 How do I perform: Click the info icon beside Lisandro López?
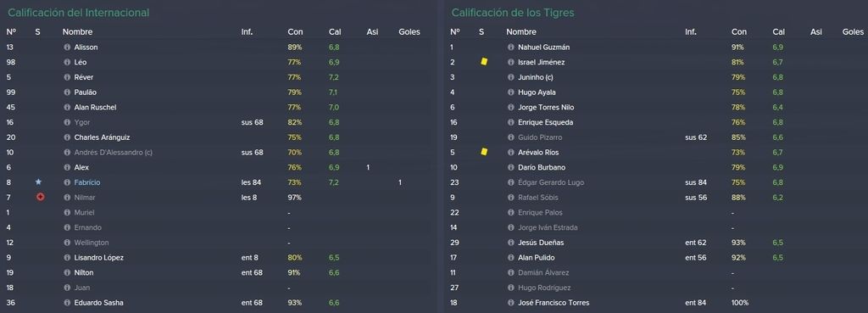[x=67, y=258]
